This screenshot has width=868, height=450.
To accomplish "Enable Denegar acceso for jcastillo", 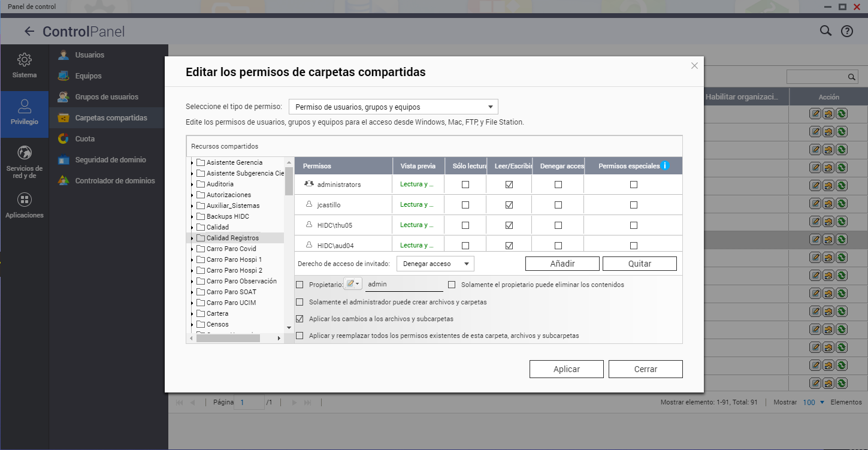I will pyautogui.click(x=558, y=205).
